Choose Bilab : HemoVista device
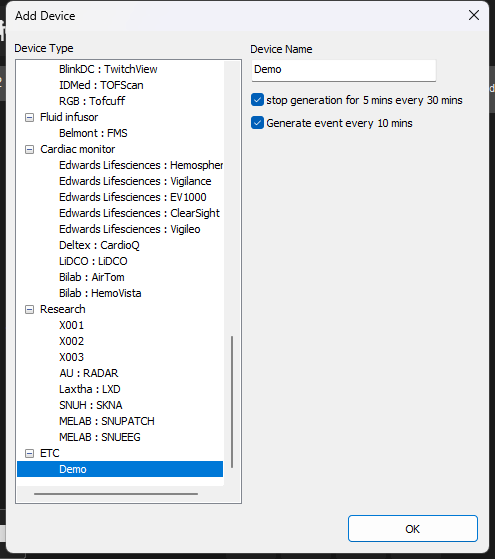Image resolution: width=495 pixels, height=559 pixels. pos(100,293)
